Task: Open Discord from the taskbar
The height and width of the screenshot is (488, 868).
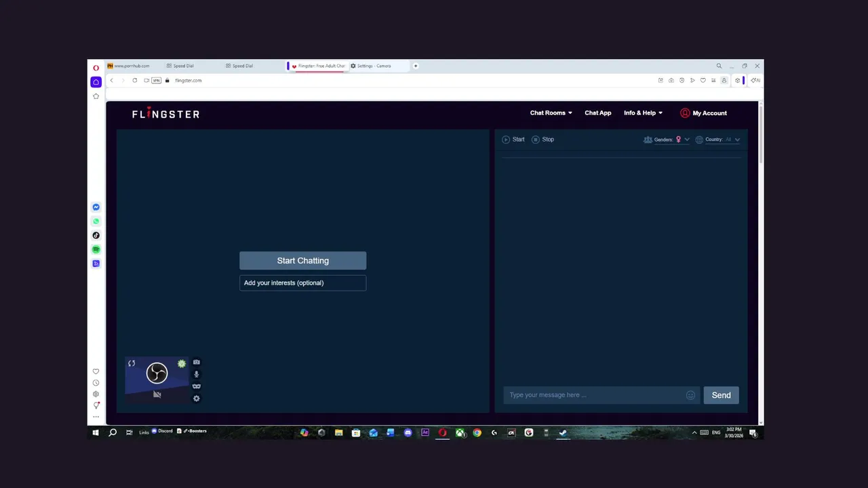Action: pos(408,432)
